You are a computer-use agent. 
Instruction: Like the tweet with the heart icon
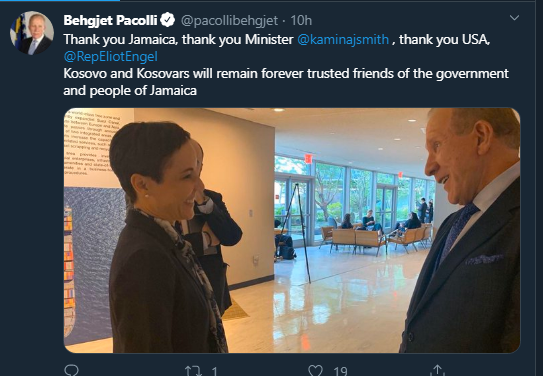pyautogui.click(x=315, y=371)
